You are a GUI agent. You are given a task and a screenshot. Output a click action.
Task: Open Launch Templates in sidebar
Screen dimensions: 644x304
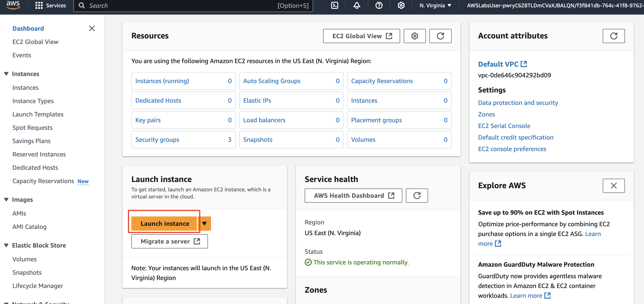coord(38,114)
